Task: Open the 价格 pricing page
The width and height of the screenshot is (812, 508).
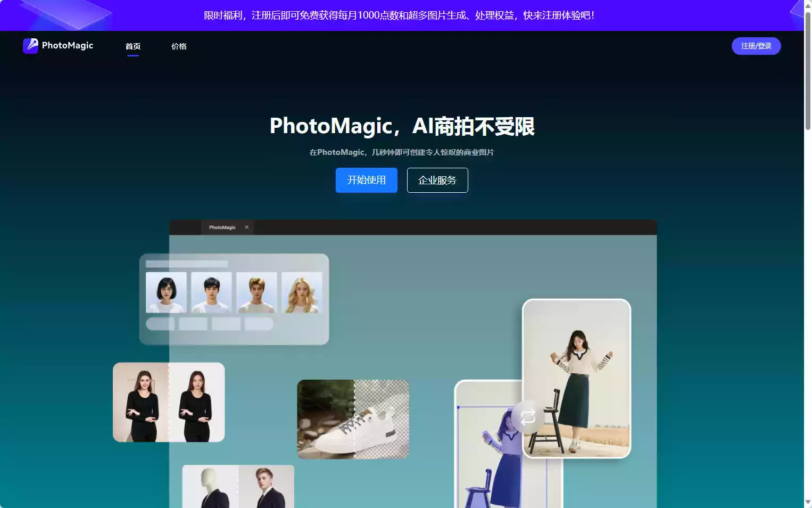Action: pyautogui.click(x=179, y=46)
